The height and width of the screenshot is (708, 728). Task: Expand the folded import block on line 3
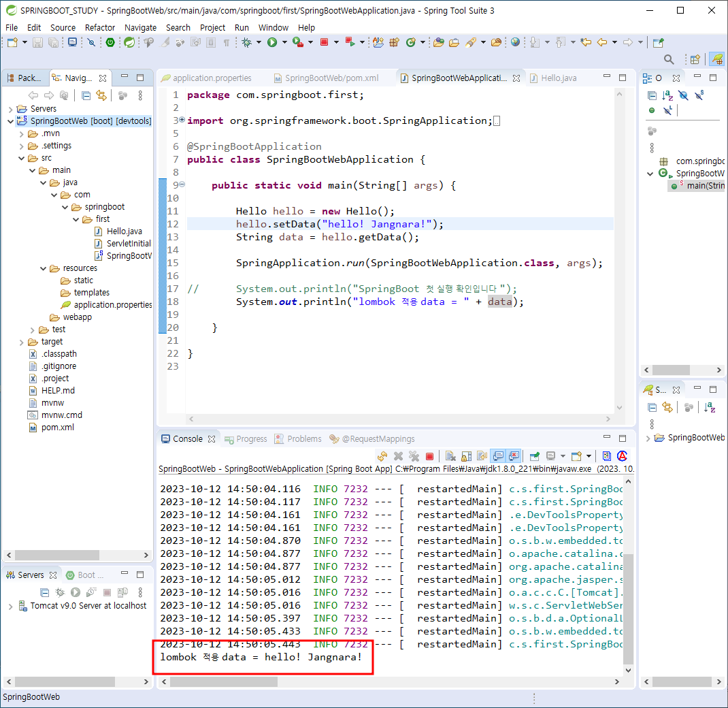(182, 120)
